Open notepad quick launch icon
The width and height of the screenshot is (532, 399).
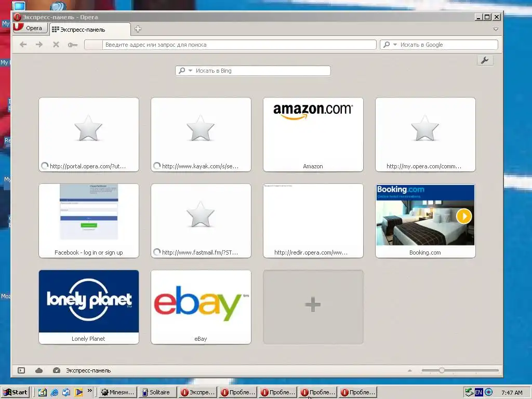(43, 392)
